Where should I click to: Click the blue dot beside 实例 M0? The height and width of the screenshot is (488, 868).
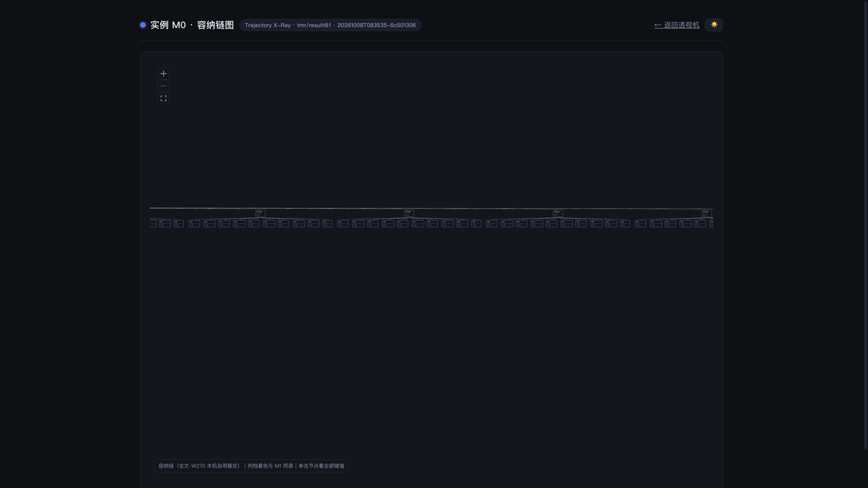coord(143,25)
